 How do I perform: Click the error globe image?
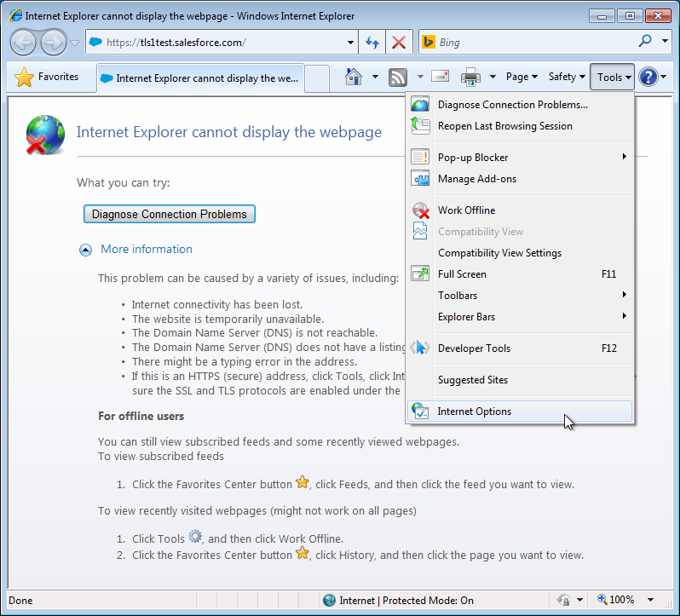[45, 135]
